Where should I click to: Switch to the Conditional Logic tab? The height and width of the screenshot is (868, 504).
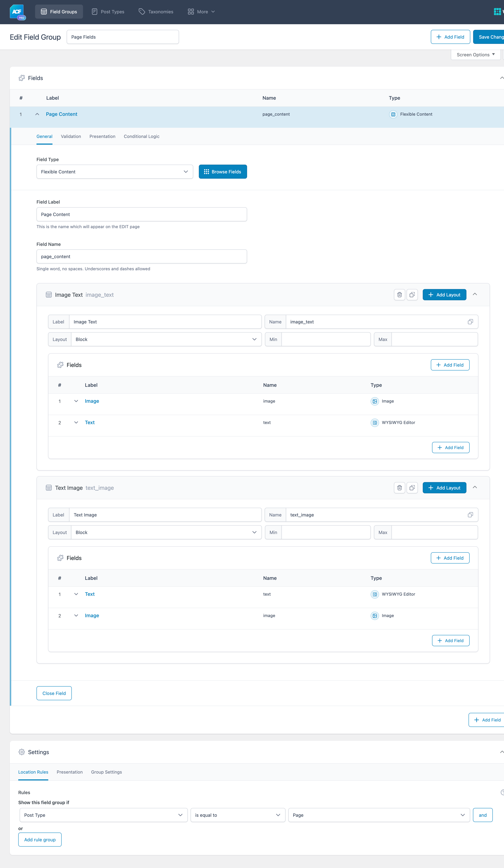coord(142,136)
